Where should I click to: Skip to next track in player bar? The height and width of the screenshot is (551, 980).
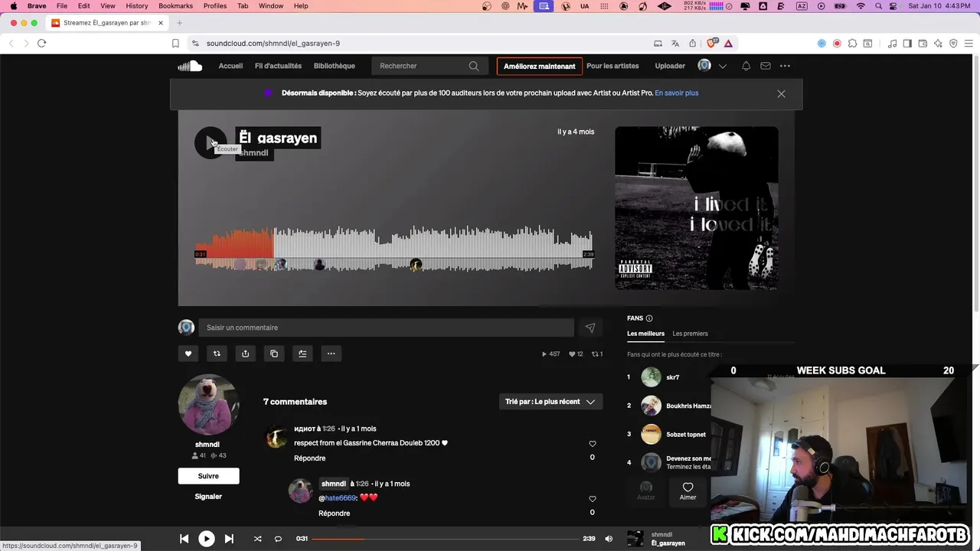tap(229, 539)
